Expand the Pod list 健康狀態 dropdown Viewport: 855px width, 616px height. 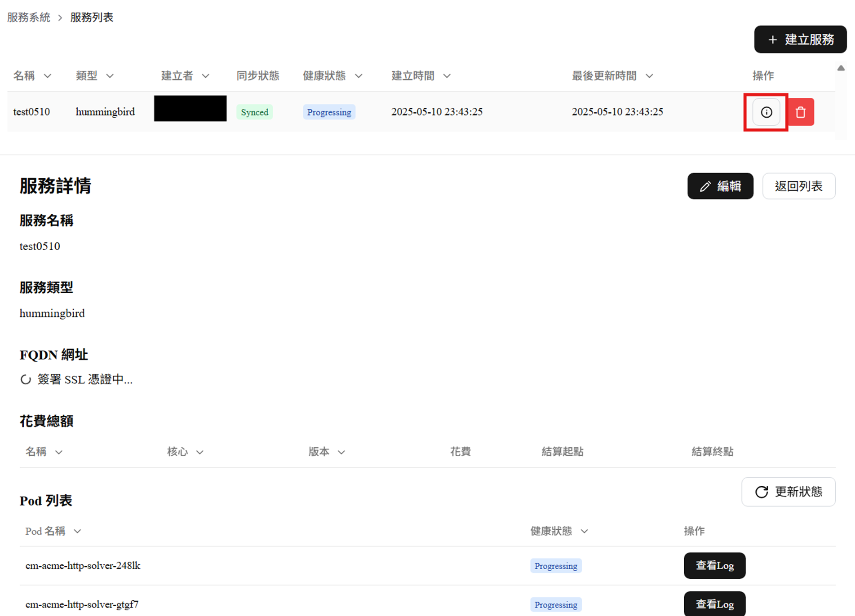tap(584, 532)
